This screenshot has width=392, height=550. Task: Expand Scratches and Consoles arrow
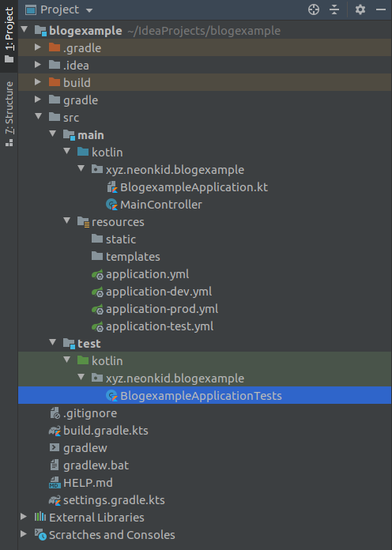[x=24, y=534]
